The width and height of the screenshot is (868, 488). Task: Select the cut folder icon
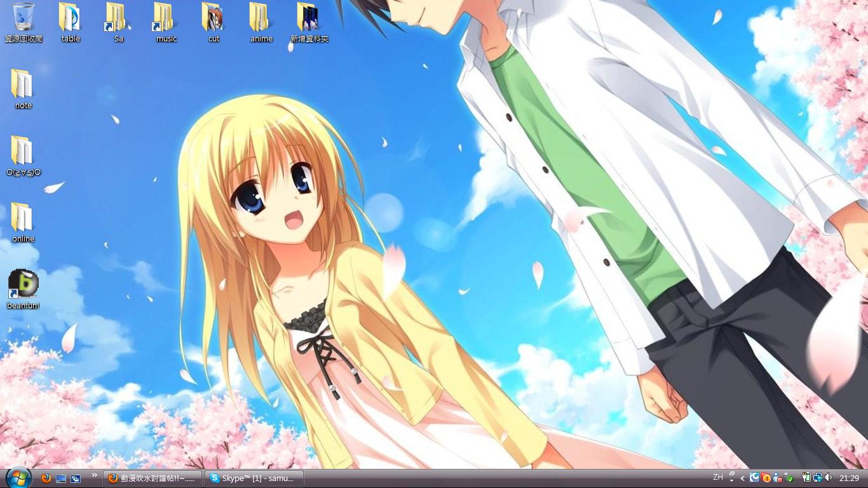pyautogui.click(x=214, y=18)
